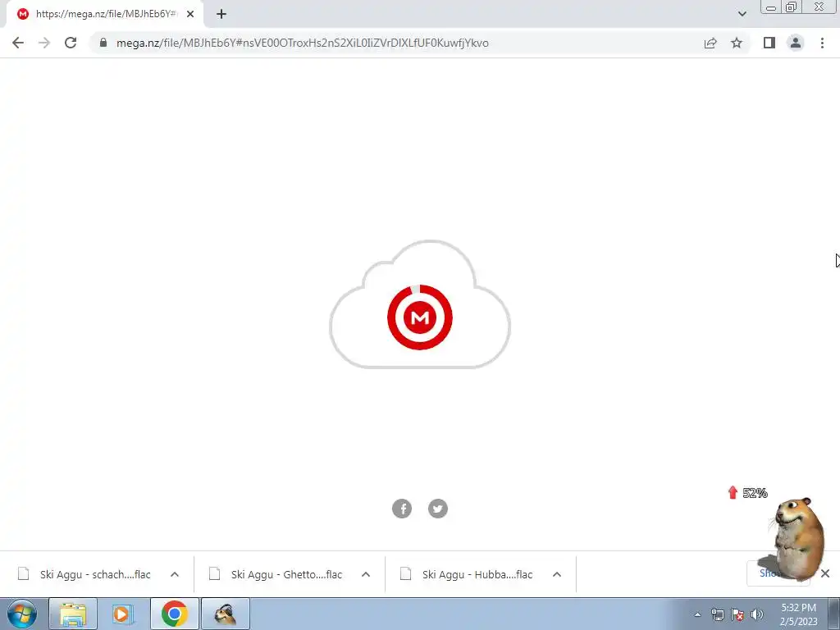Reload the MEGA page
This screenshot has height=630, width=840.
(71, 43)
